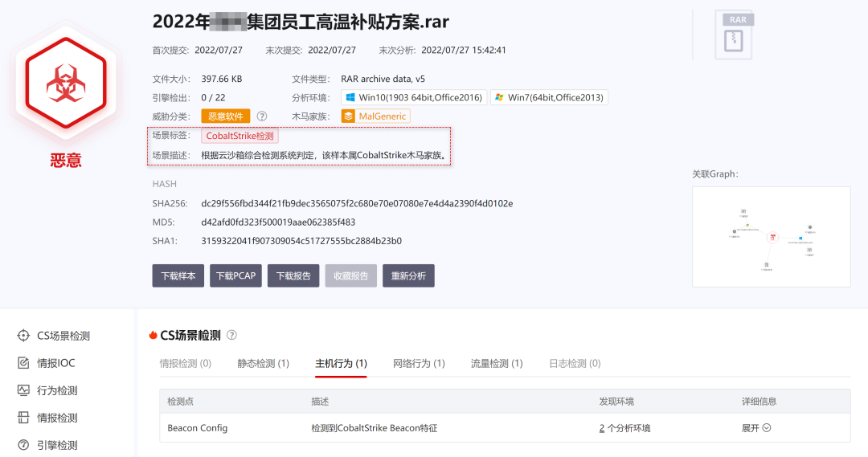Click the 2 个分析环境 link
This screenshot has width=868, height=457.
pos(624,427)
